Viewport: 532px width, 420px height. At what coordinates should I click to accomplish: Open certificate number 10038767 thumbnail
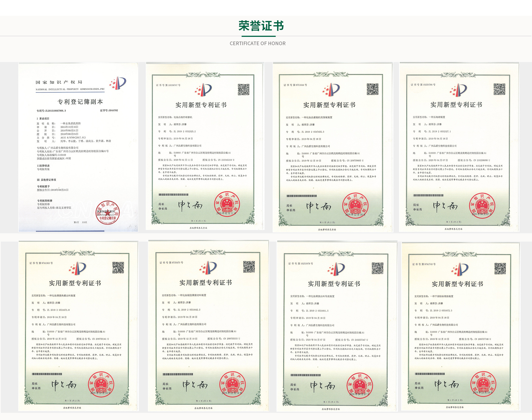tap(205, 146)
